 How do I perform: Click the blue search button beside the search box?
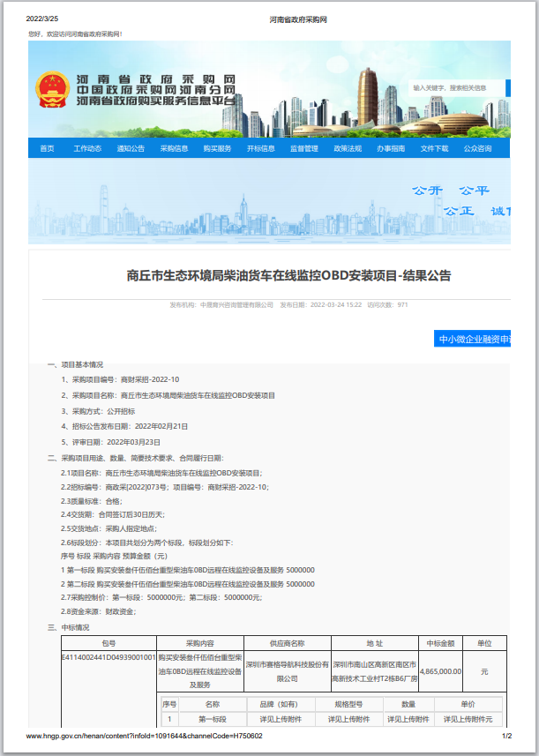507,88
